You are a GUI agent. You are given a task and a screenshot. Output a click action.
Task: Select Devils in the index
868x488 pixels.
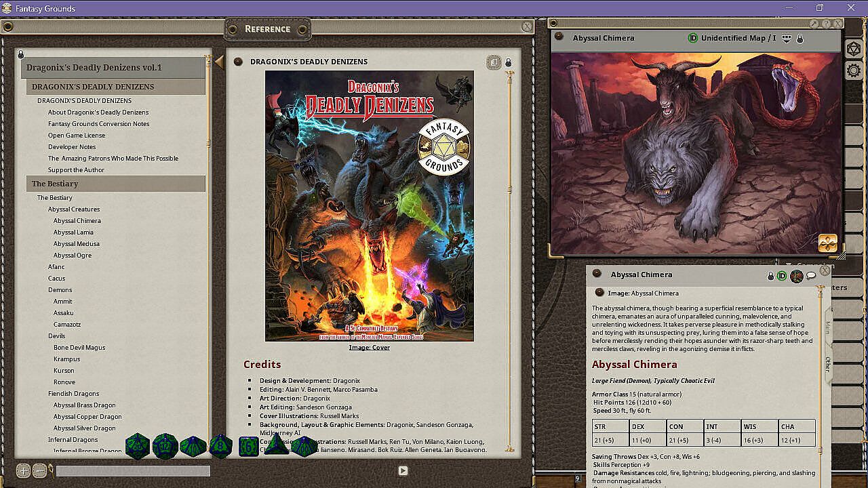[57, 336]
